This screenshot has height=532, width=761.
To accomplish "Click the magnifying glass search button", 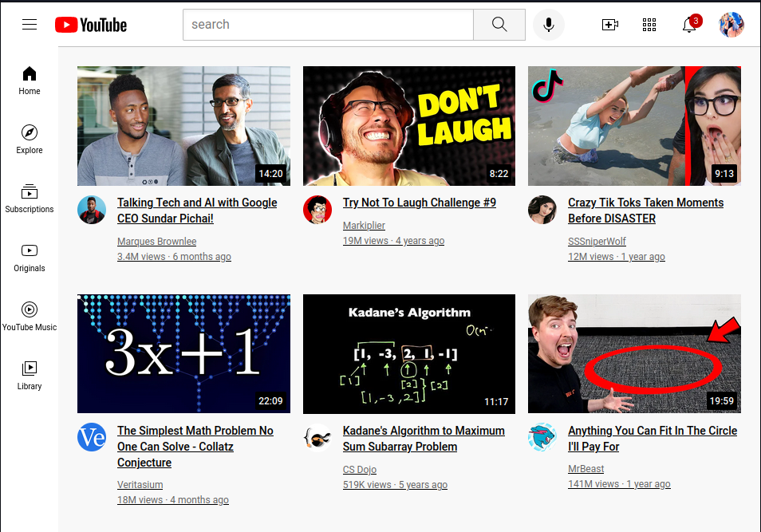I will tap(499, 25).
